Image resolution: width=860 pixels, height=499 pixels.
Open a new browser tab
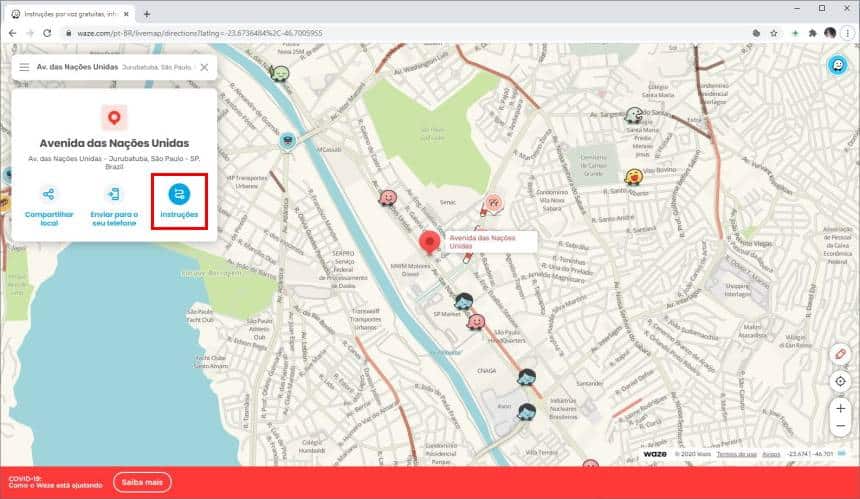(x=146, y=14)
